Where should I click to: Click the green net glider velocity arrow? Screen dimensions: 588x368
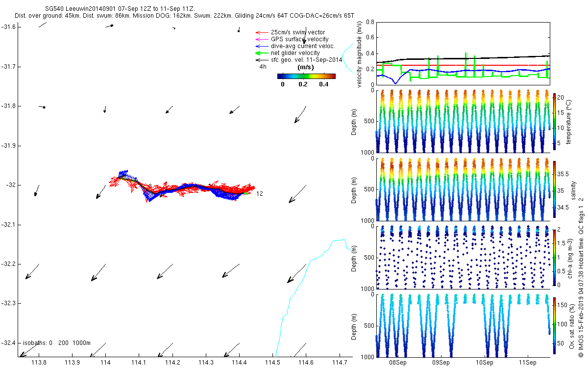(261, 53)
